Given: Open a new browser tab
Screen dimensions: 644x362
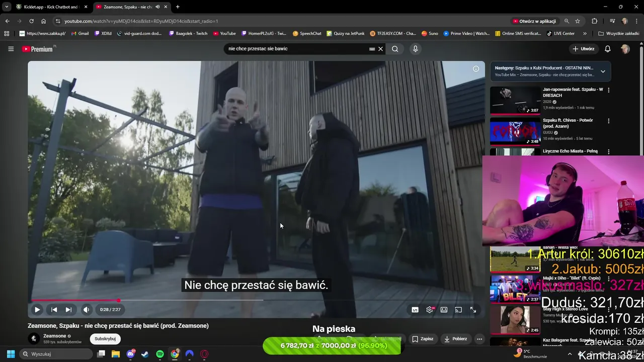Looking at the screenshot, I should [178, 7].
